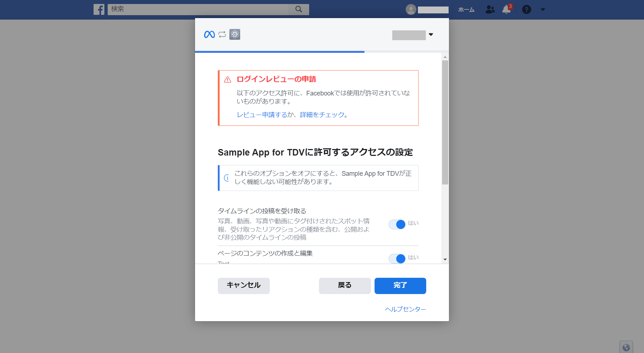644x353 pixels.
Task: Click the globe icon at the bottom right
Action: click(x=626, y=347)
